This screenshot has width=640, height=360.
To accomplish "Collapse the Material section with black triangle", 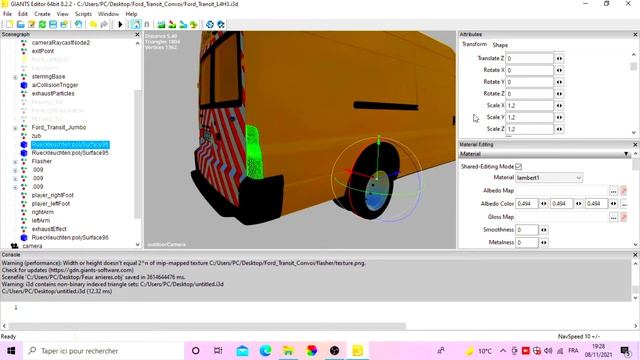I will click(x=626, y=154).
